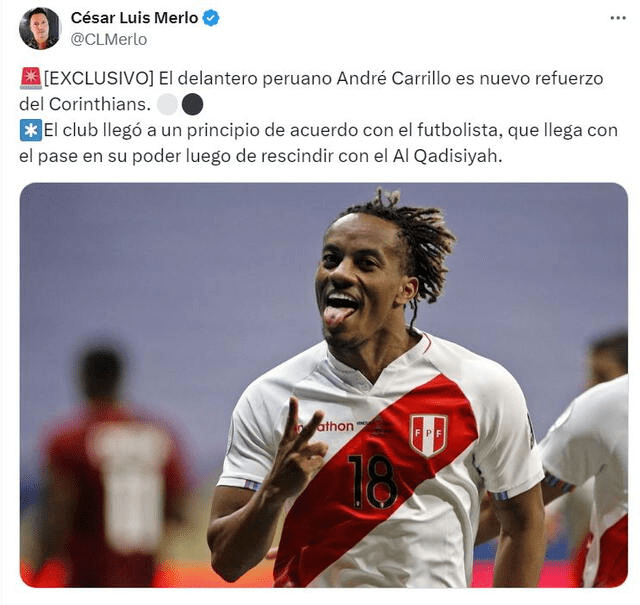
Task: Click César Luis Merlo's profile avatar
Action: pyautogui.click(x=40, y=28)
